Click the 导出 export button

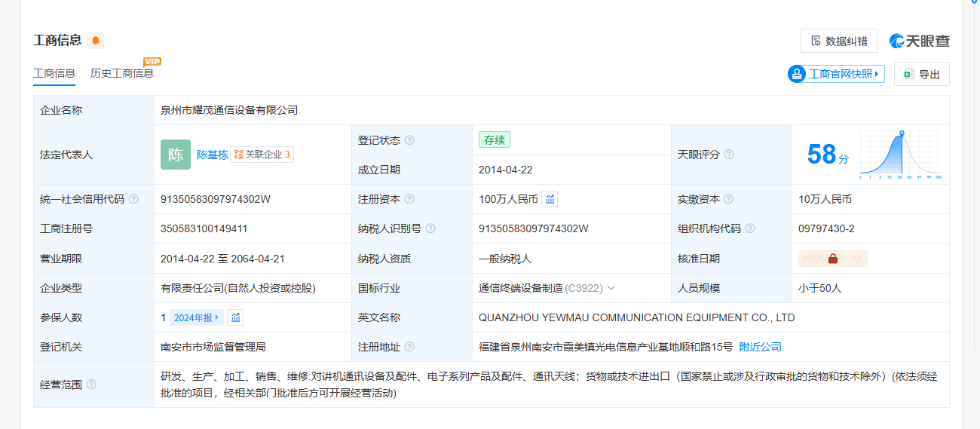pos(921,74)
